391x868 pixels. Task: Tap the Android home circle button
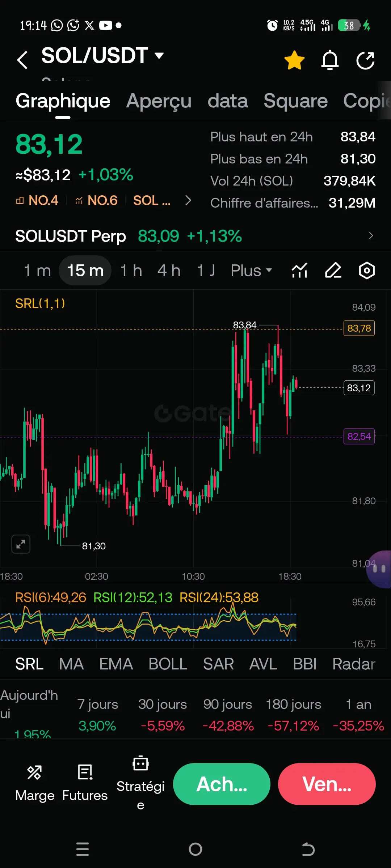click(x=195, y=849)
